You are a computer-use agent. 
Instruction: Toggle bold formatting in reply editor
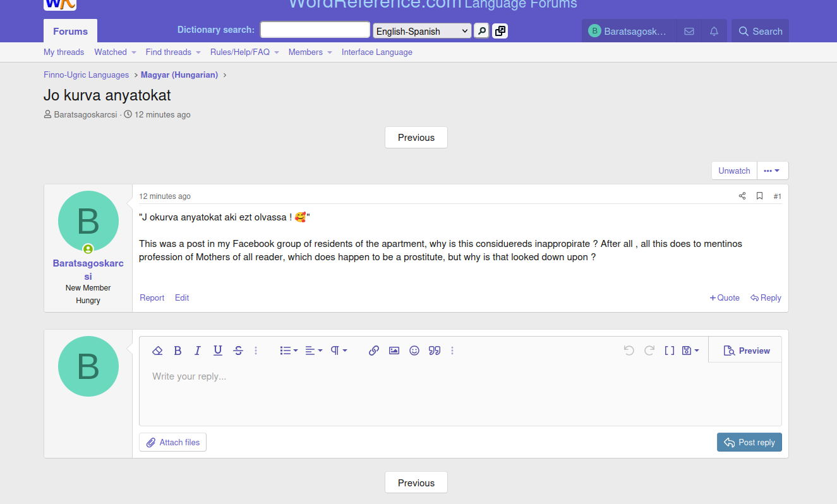click(x=178, y=351)
